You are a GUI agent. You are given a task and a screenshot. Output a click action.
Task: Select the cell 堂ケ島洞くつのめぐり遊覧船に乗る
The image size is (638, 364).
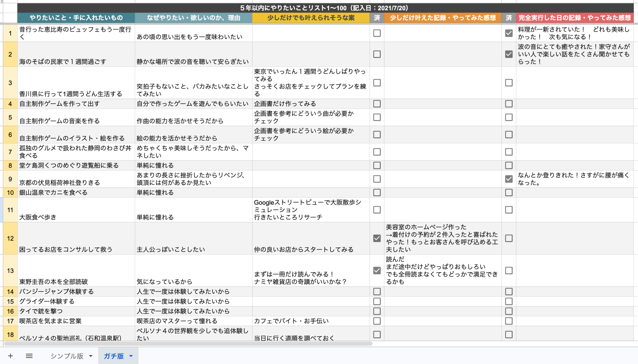[76, 165]
